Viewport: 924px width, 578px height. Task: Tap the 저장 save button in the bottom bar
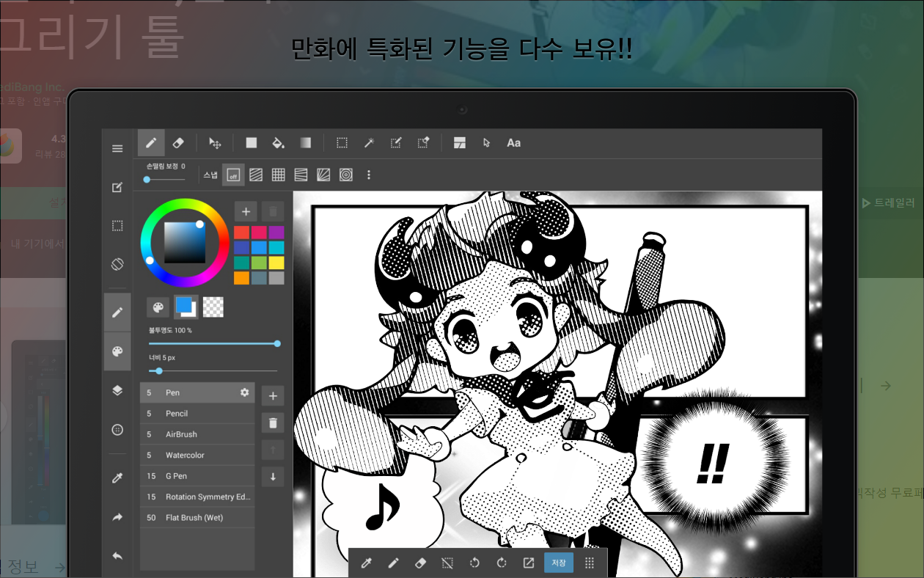(558, 563)
